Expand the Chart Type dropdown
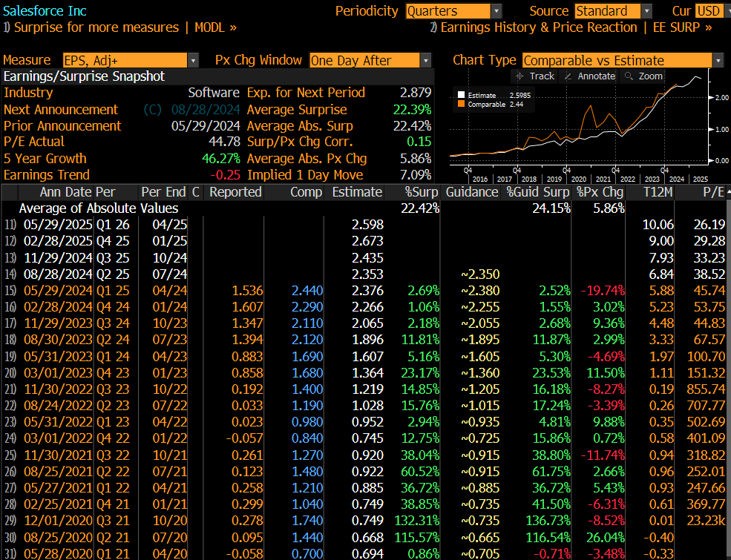731x560 pixels. click(623, 61)
